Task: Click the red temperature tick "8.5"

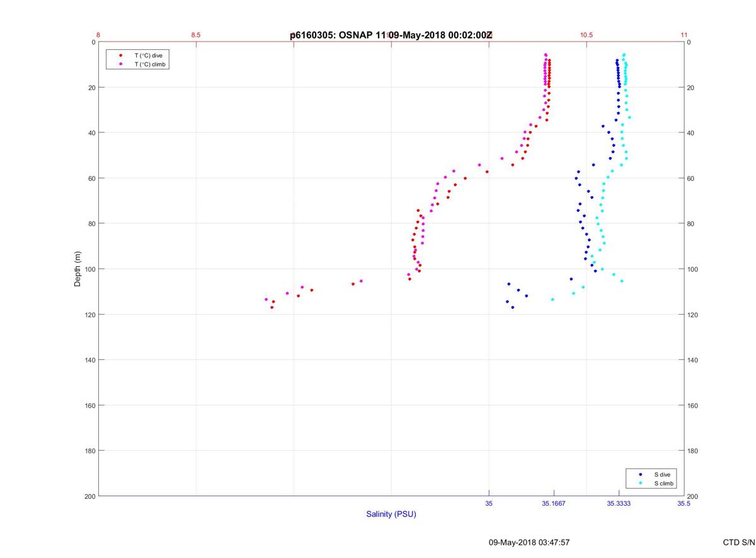Action: [x=196, y=35]
